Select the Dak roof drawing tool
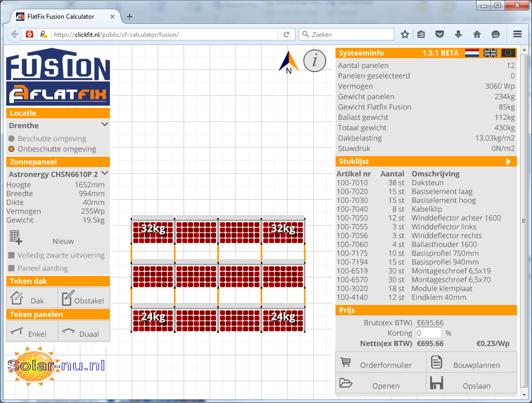 coord(32,298)
